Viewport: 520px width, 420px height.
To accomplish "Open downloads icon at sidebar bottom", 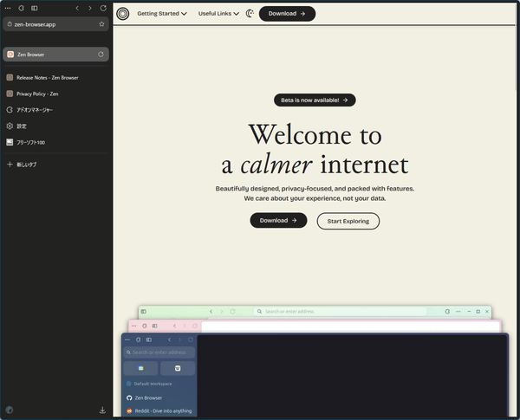I will [102, 410].
